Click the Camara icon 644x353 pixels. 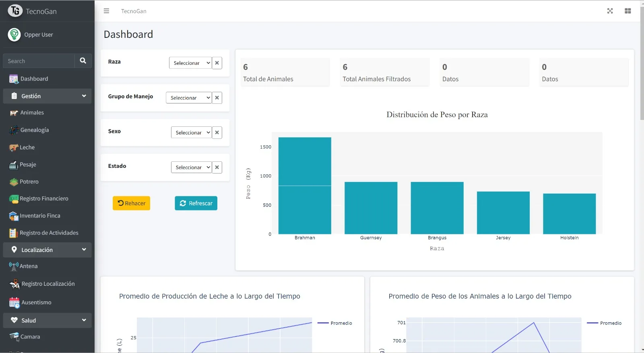[x=14, y=337]
